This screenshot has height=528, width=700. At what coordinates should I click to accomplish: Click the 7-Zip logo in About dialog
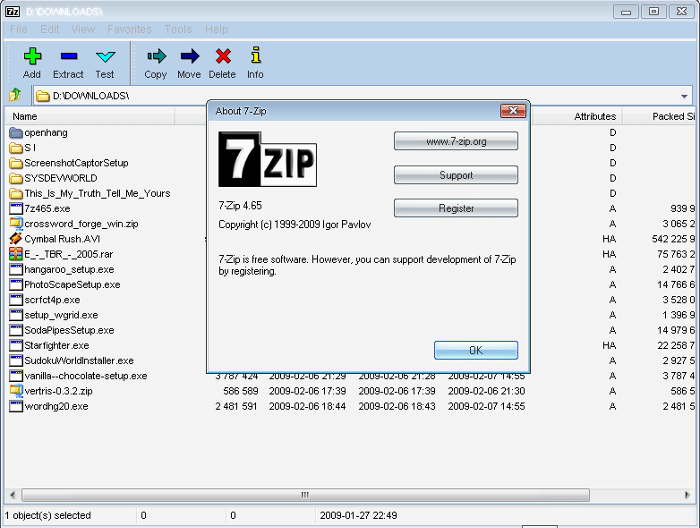(x=267, y=160)
